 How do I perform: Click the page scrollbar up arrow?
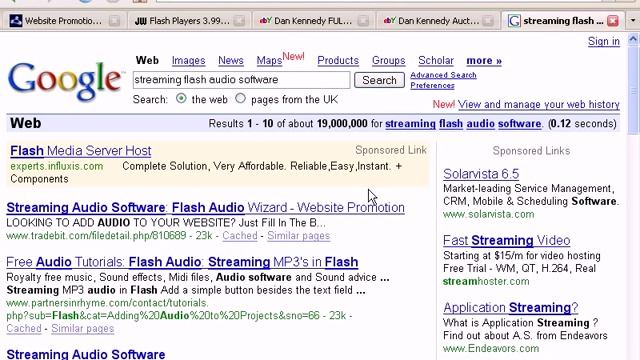[x=633, y=40]
